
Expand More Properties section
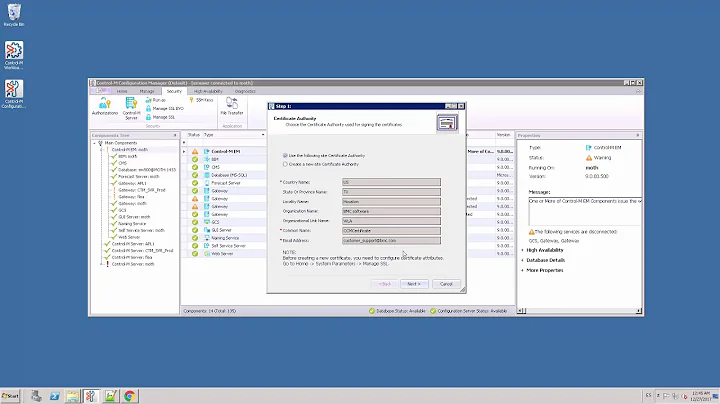pyautogui.click(x=523, y=270)
